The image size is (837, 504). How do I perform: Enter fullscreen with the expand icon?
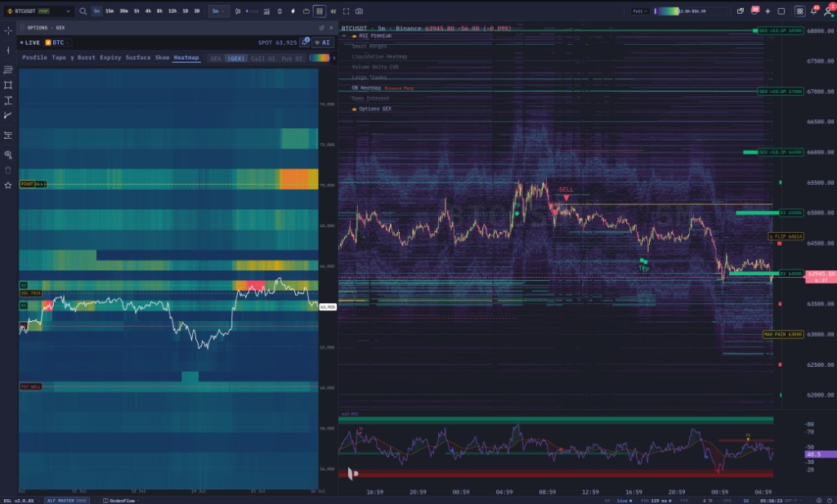(x=346, y=11)
